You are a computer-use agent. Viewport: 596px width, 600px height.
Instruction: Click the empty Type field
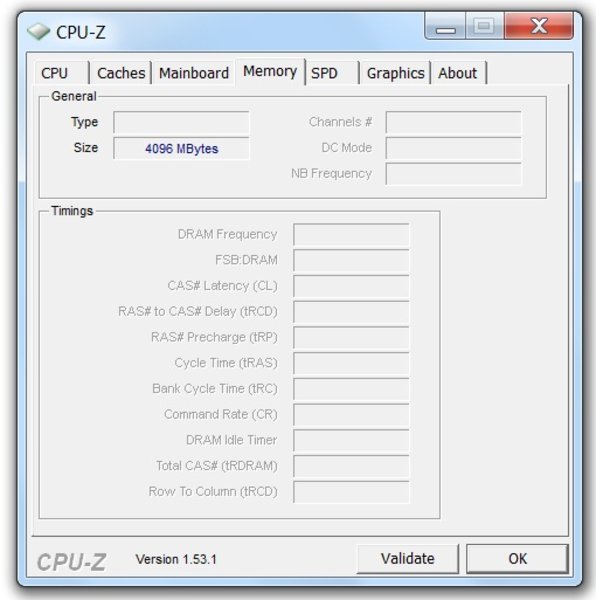[x=181, y=122]
